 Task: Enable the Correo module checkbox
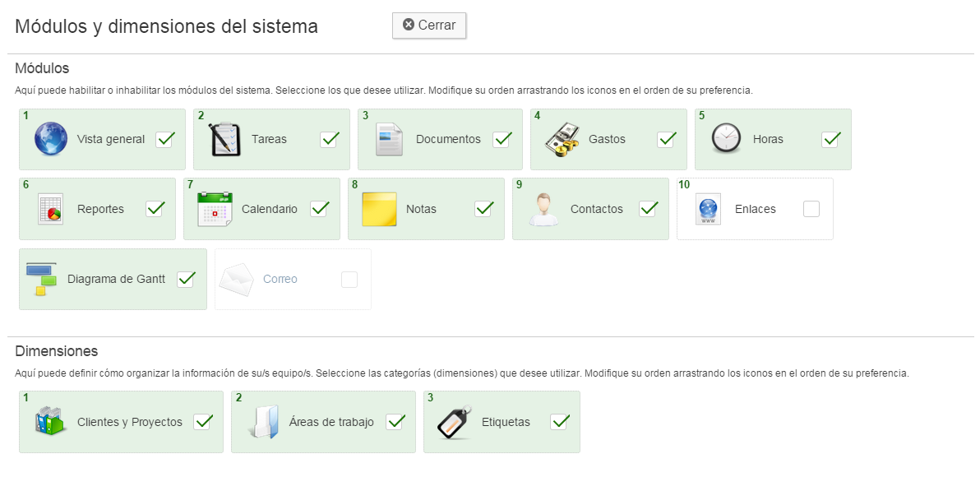pos(349,280)
